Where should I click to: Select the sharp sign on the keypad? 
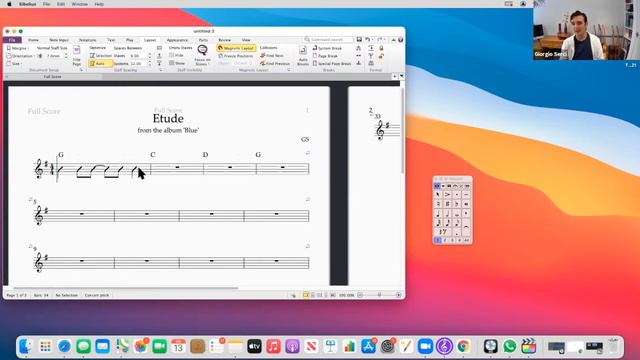tap(447, 204)
